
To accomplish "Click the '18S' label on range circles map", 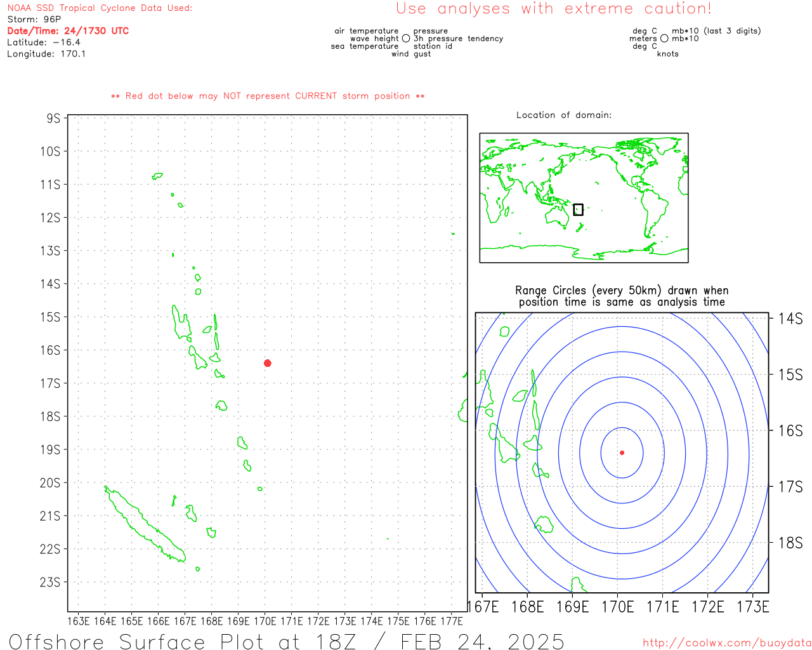I will pyautogui.click(x=790, y=543).
